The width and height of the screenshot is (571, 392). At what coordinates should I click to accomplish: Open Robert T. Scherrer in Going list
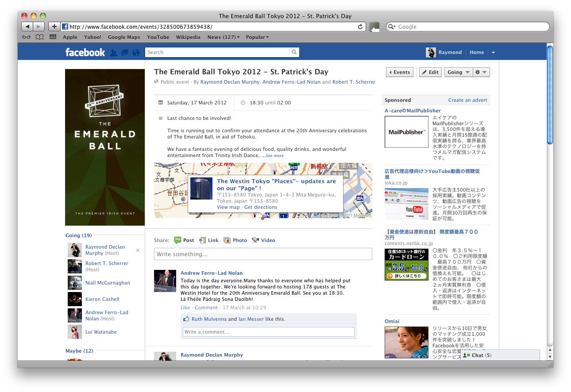[107, 263]
